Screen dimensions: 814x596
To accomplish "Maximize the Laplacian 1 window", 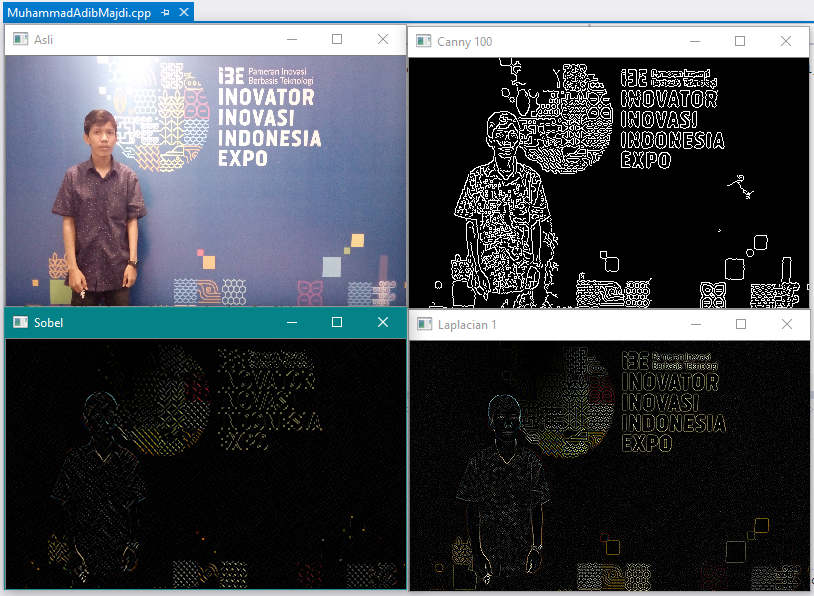I will coord(741,323).
